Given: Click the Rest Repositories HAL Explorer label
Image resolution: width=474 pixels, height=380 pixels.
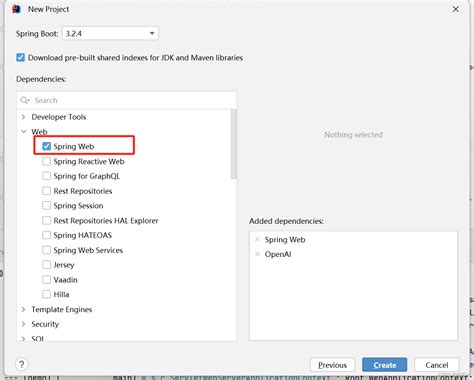Looking at the screenshot, I should click(x=106, y=220).
